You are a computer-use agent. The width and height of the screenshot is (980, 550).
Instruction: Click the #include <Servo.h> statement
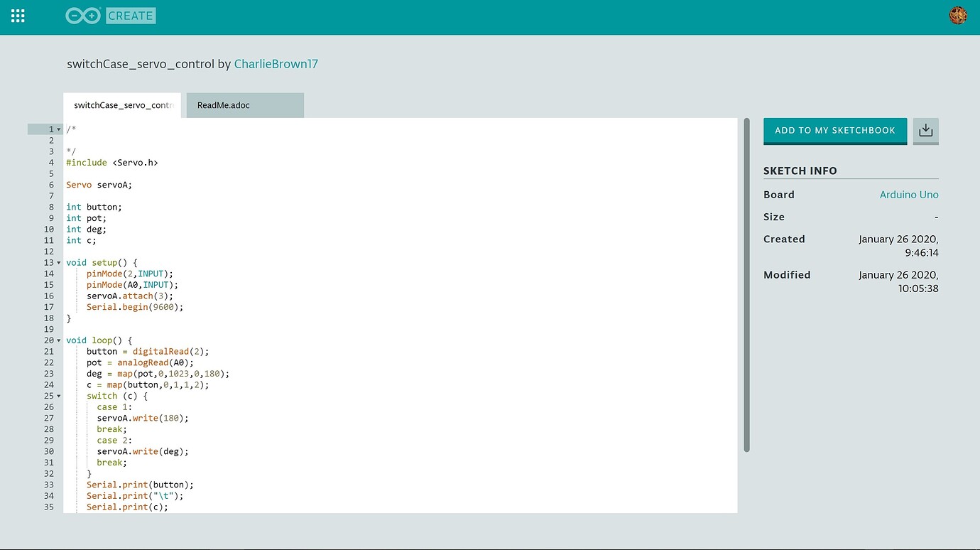tap(111, 162)
